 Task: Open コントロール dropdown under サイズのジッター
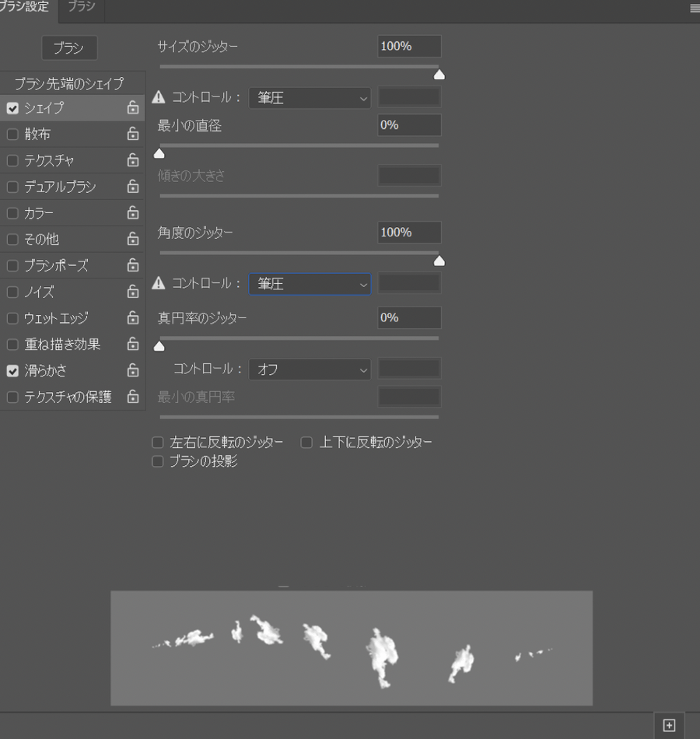click(310, 98)
